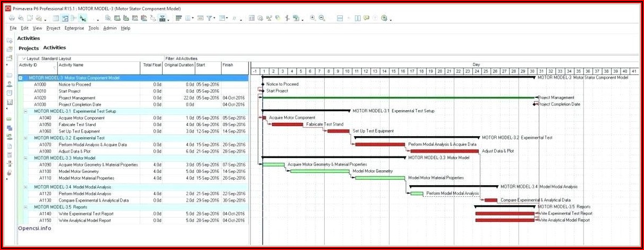644x250 pixels.
Task: Open the Filter funnel tool
Action: pyautogui.click(x=210, y=18)
